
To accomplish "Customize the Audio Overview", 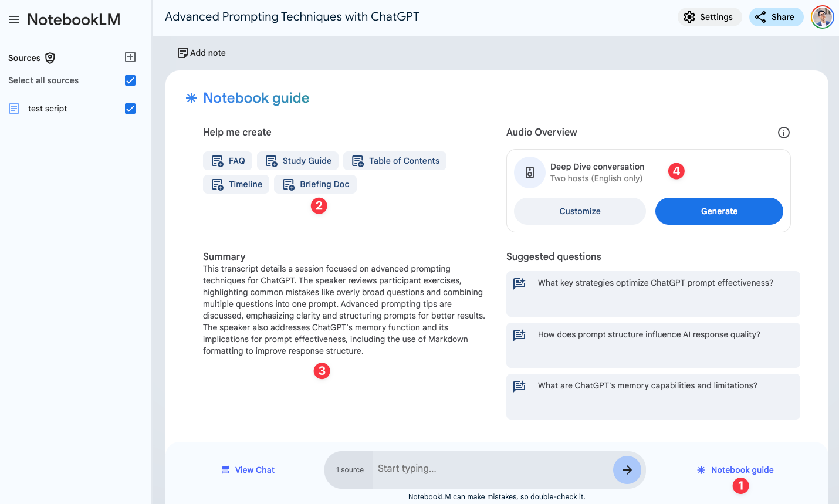I will pos(580,211).
